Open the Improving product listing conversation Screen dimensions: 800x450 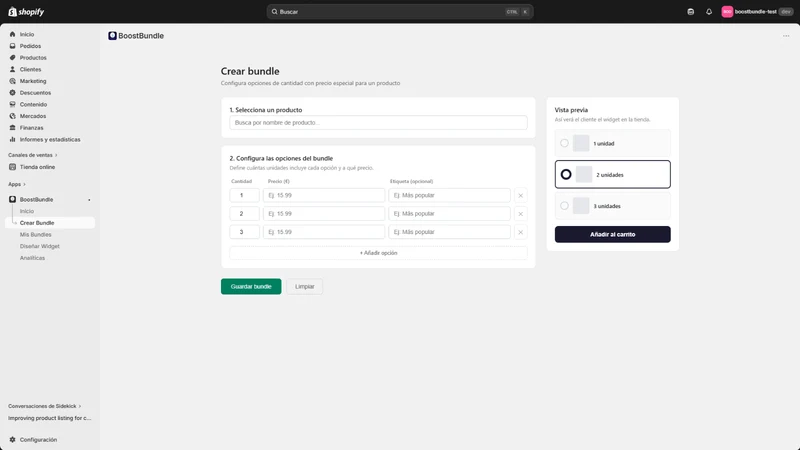[49, 418]
